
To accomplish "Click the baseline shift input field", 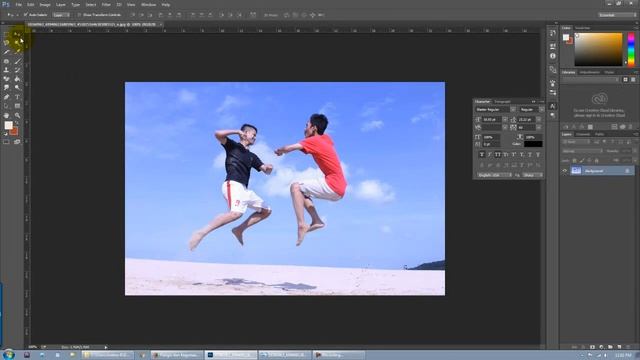I will (x=492, y=144).
